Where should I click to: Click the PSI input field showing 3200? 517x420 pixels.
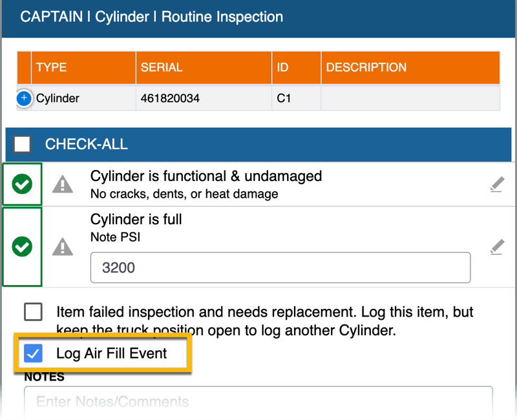click(x=280, y=268)
